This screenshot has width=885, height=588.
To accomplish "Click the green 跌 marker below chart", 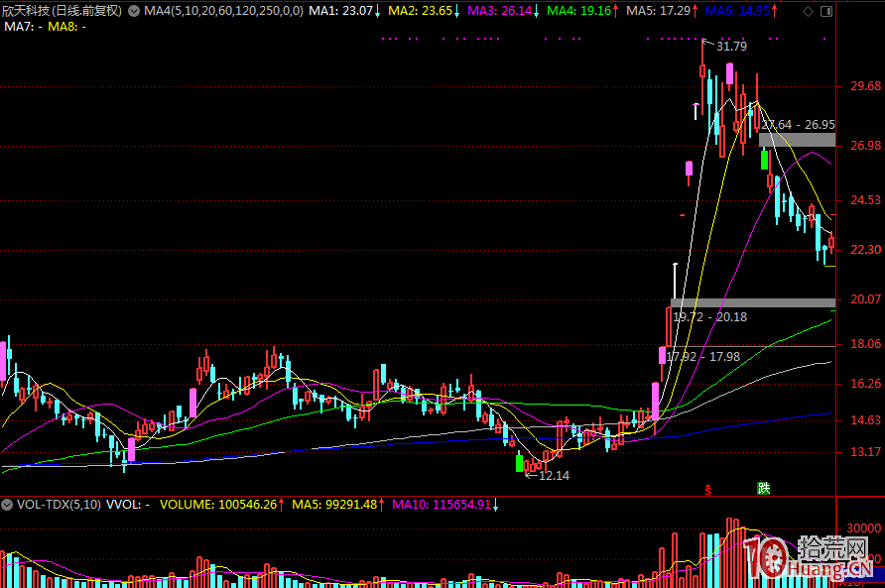I will point(763,488).
